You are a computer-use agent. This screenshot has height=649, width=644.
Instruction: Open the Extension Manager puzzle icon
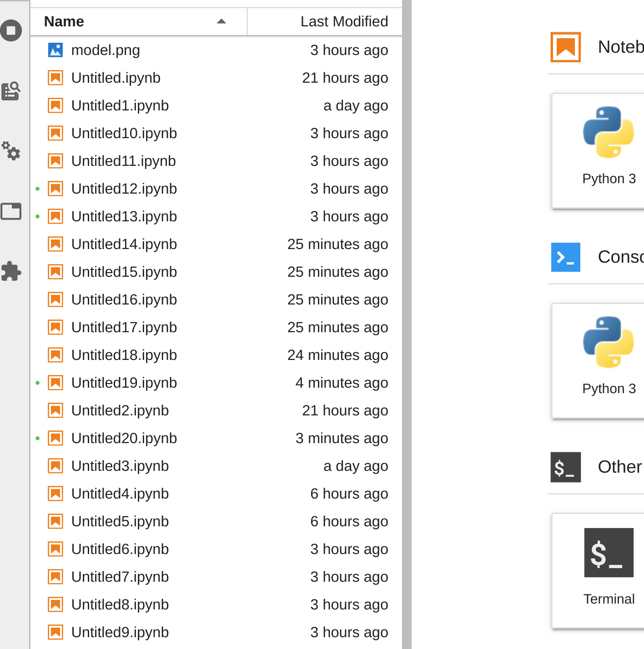coord(11,272)
